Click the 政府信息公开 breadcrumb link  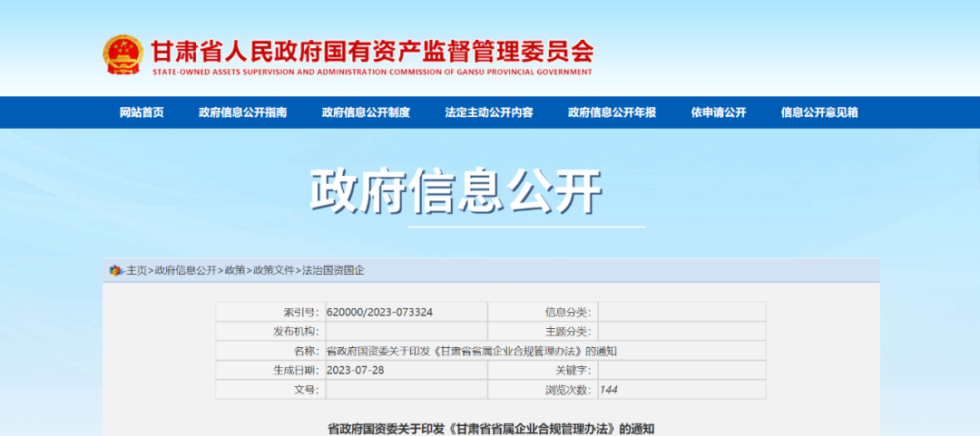(186, 270)
